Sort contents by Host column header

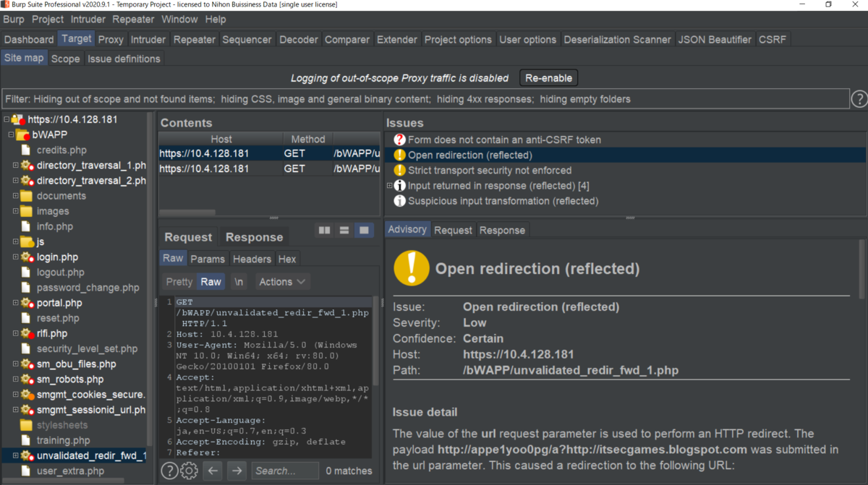click(221, 139)
